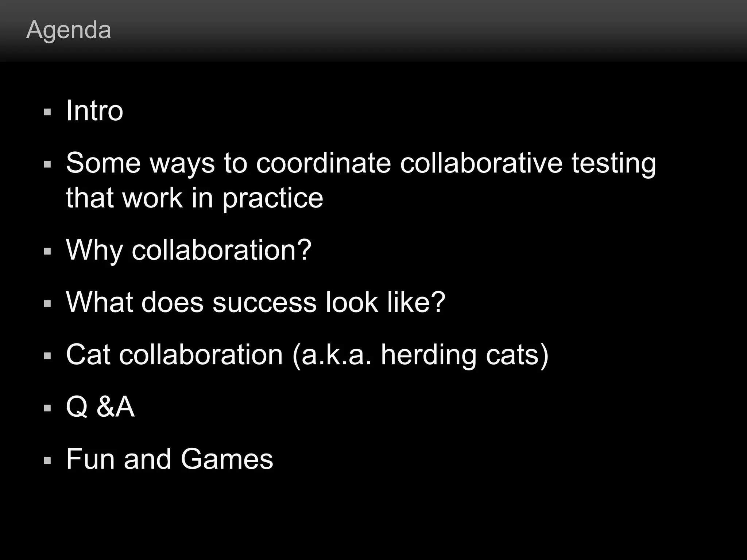The height and width of the screenshot is (560, 747).
Task: Click the bullet marker next to 'Q &A'
Action: [x=47, y=408]
